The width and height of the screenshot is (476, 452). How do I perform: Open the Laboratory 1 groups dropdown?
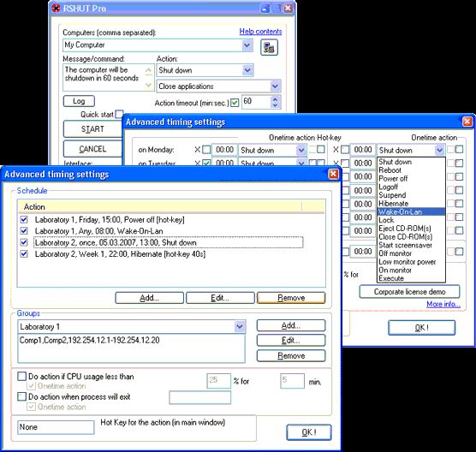point(240,327)
